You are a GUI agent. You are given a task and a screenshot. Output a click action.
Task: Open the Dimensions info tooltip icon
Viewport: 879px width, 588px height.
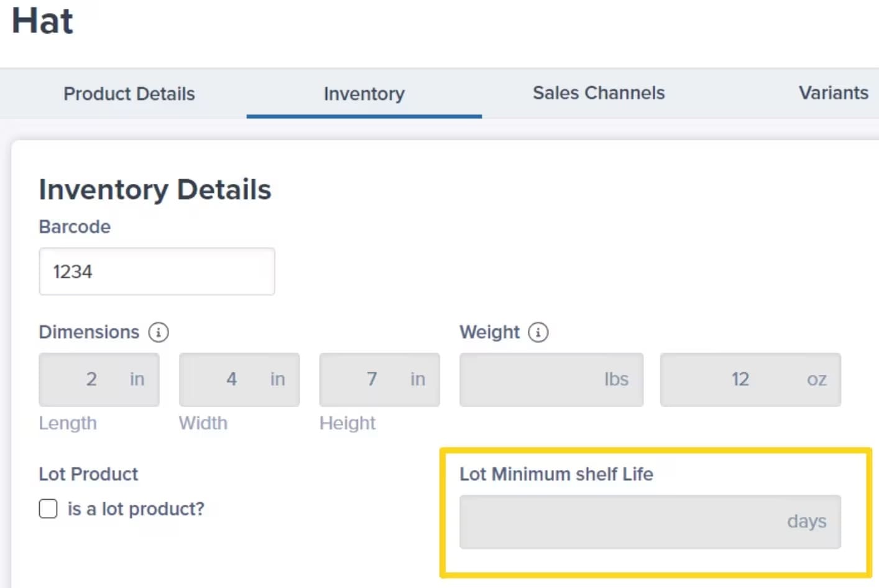pos(159,333)
